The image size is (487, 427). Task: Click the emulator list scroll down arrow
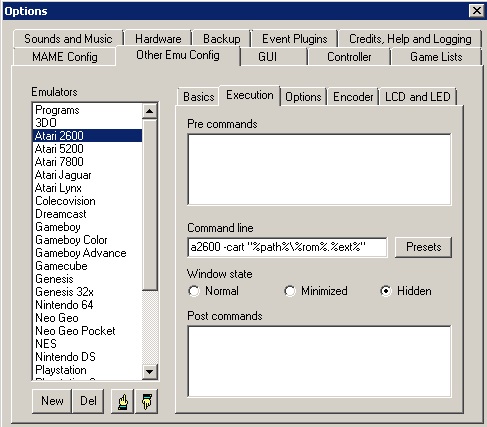coord(150,371)
